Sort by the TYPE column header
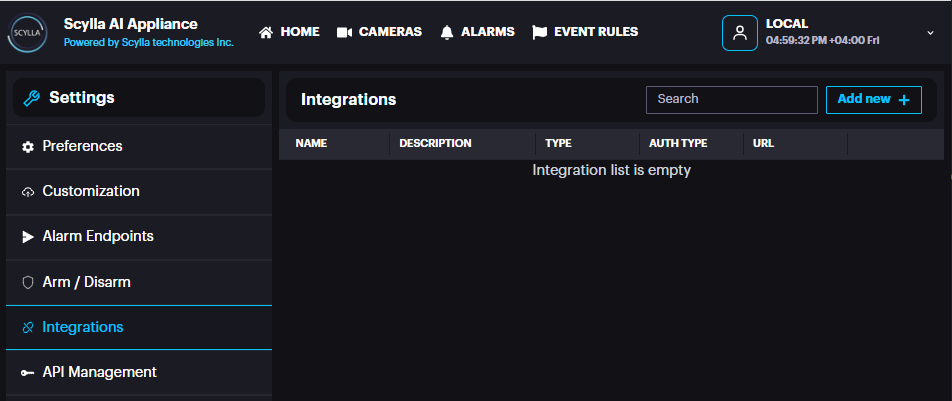952x401 pixels. tap(558, 144)
